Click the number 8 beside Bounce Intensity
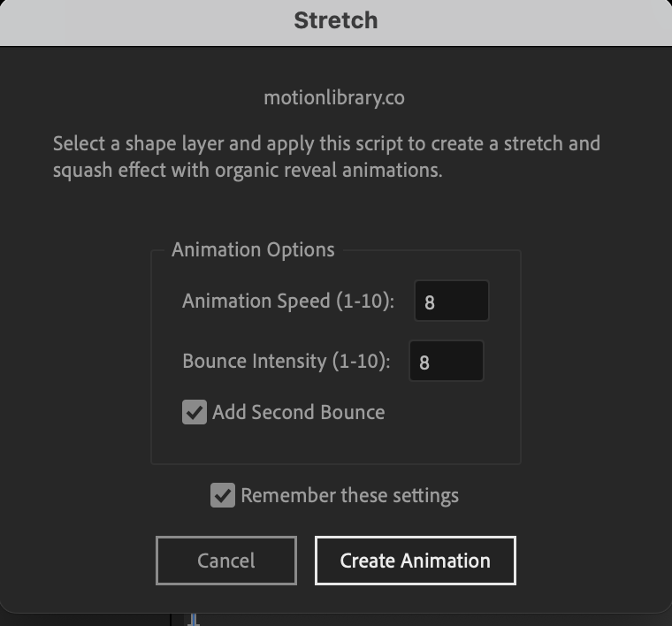Screen dimensions: 672x626 pos(424,363)
